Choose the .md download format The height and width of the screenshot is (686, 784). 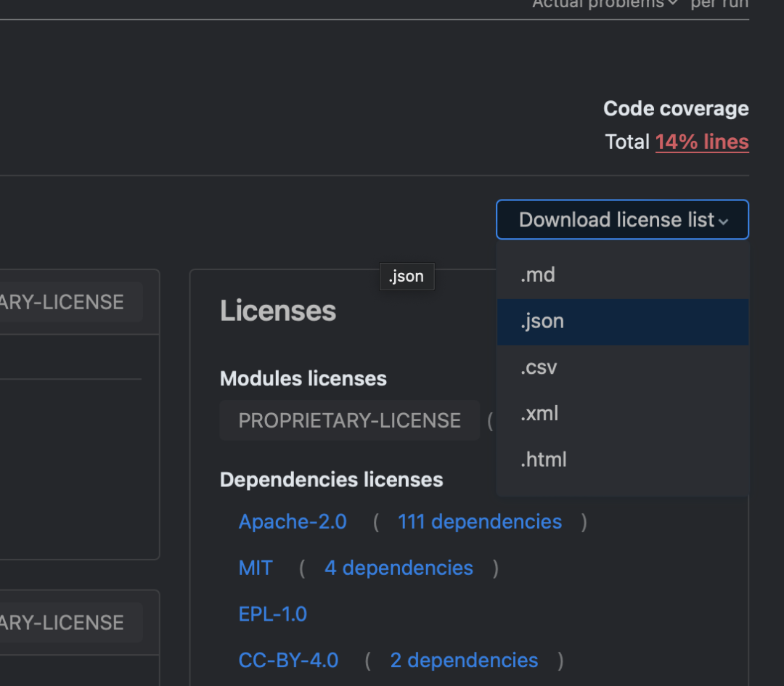623,275
